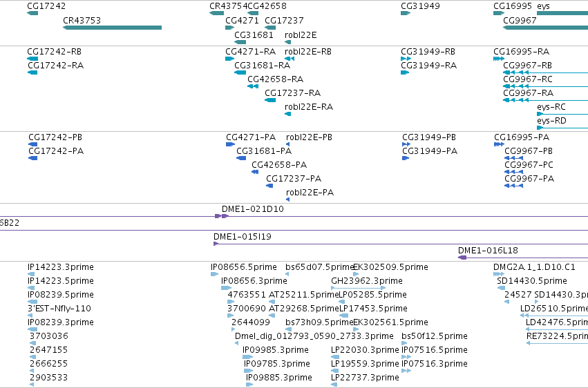Select protein CG17242-PB
This screenshot has height=388, width=588.
55,137
